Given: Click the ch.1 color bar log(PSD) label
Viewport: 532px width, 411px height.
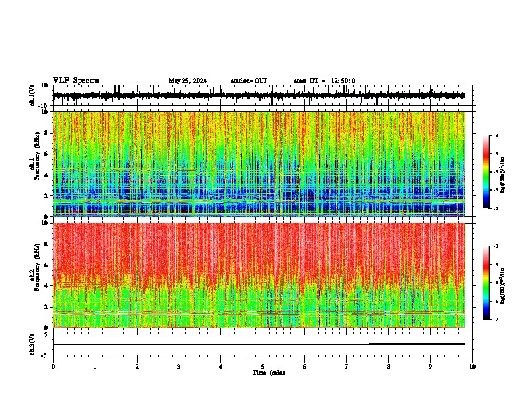Looking at the screenshot, I should (x=502, y=175).
